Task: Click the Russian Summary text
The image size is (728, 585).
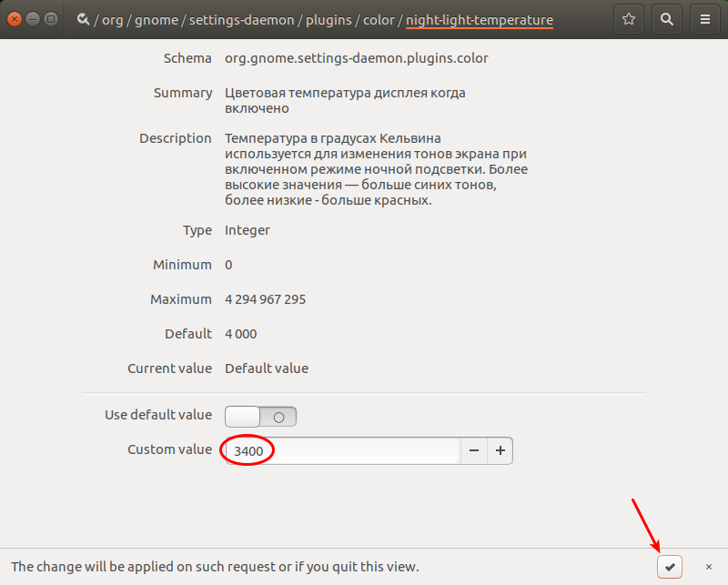Action: click(x=345, y=100)
